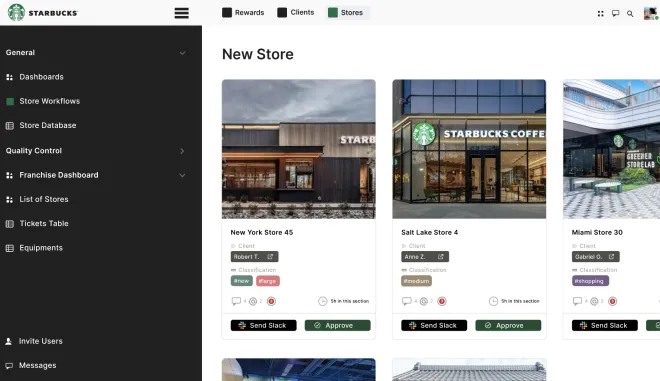Click red alert icon on Salt Lake Store 4
660x381 pixels.
click(x=442, y=301)
